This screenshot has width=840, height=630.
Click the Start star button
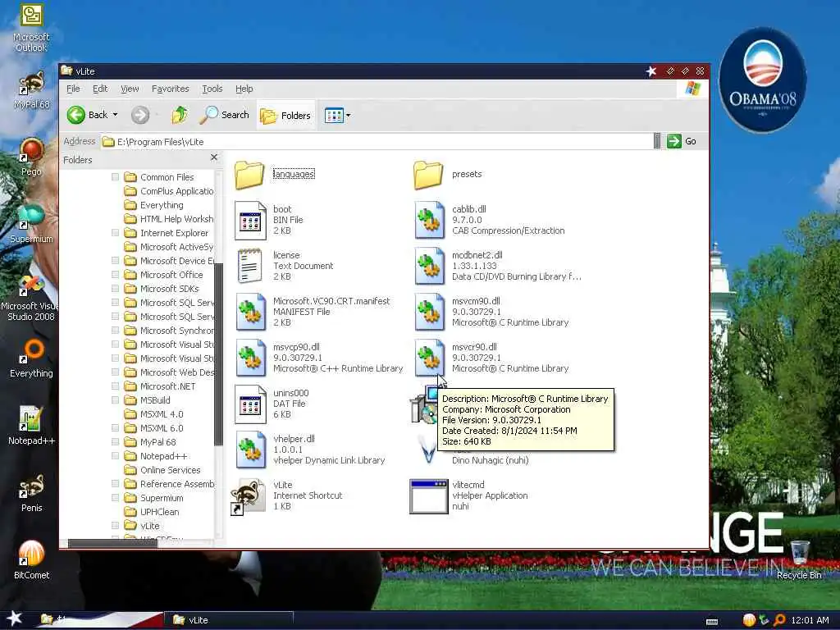click(14, 619)
